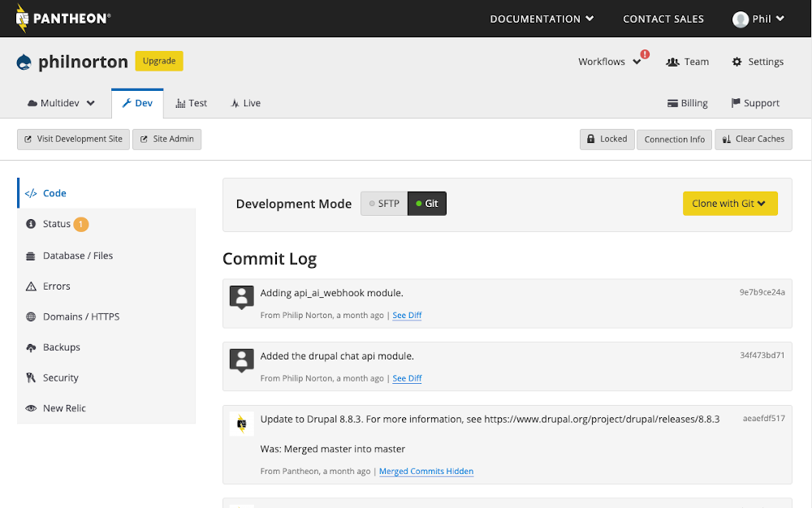Screen dimensions: 812x508
Task: Click the Clear Caches broom icon
Action: point(727,139)
